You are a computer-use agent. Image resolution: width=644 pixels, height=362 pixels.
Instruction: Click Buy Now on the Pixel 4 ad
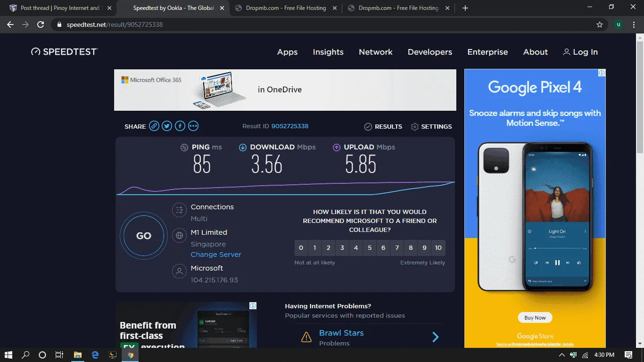(x=535, y=318)
